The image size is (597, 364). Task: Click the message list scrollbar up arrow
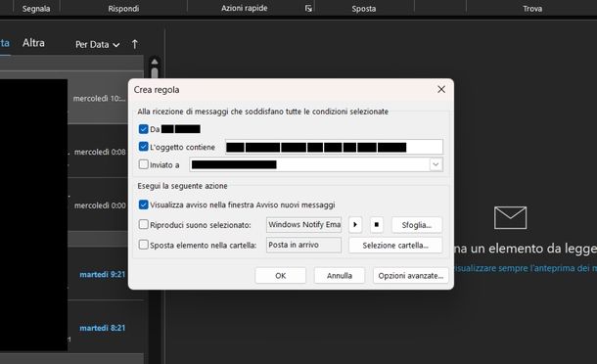click(155, 62)
